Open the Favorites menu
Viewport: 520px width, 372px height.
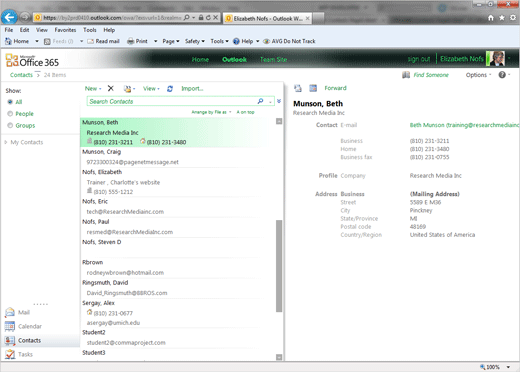tap(65, 30)
